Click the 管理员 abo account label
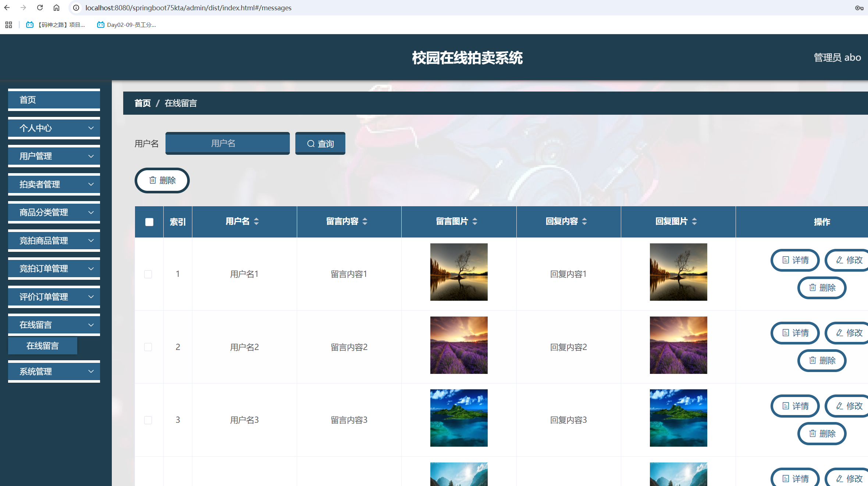The width and height of the screenshot is (868, 486). 837,57
